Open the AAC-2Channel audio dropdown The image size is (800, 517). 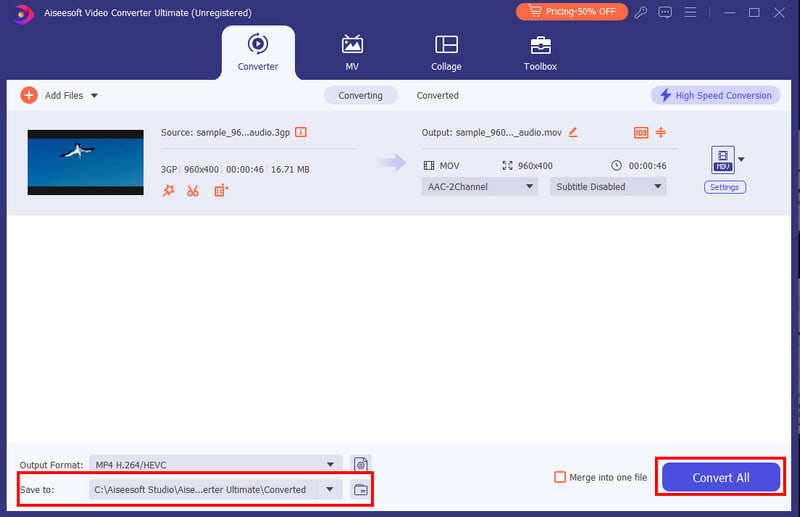[480, 187]
